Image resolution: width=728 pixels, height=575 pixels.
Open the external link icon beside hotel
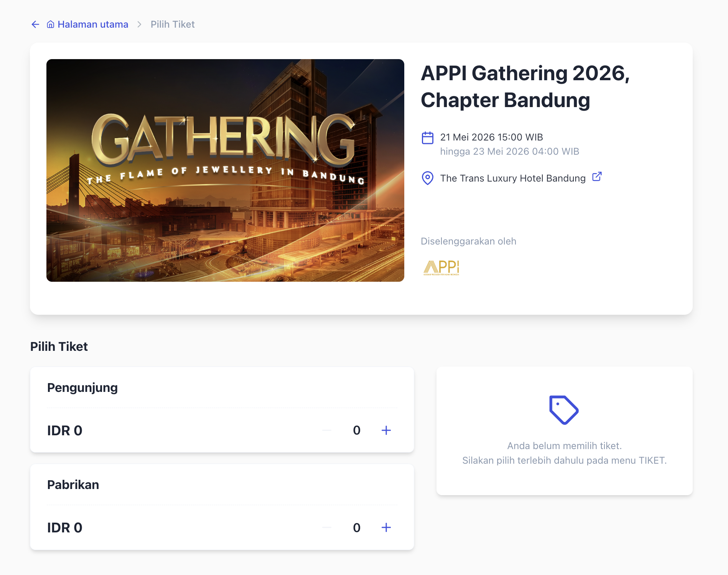point(597,177)
